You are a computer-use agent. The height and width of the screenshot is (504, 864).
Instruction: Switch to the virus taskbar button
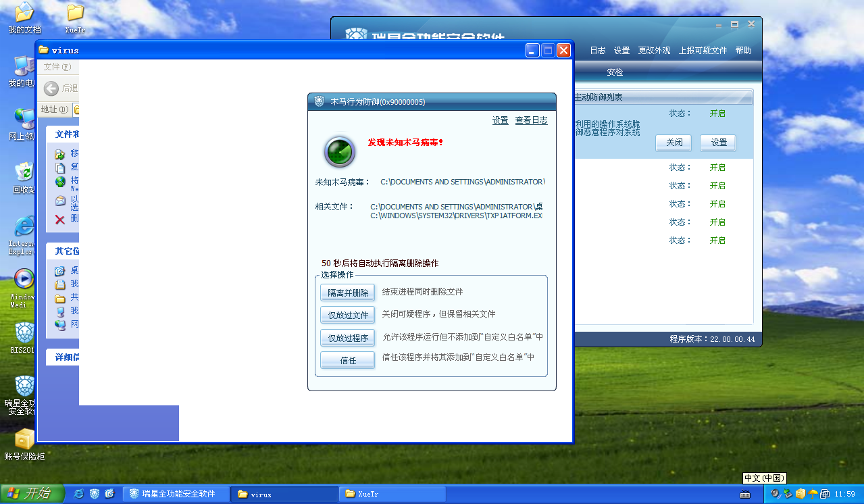pos(284,494)
